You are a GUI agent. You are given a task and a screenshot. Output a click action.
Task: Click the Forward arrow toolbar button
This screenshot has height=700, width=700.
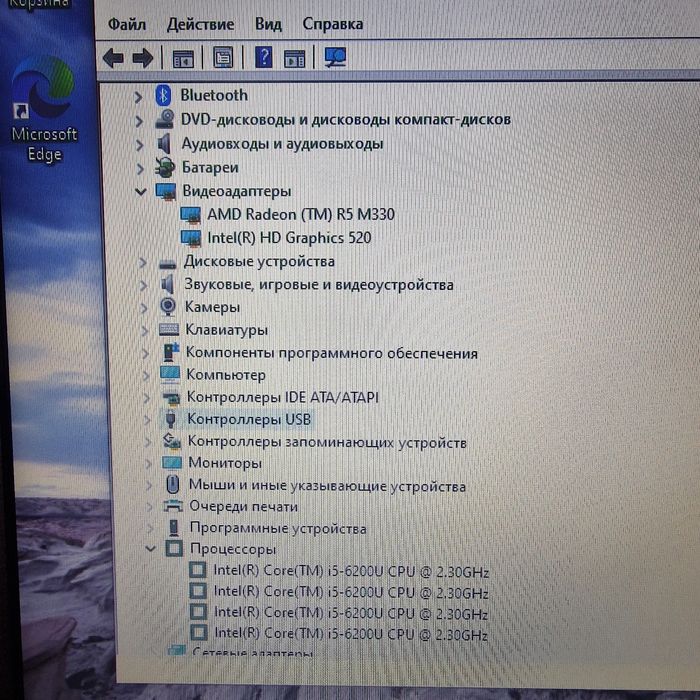click(143, 58)
